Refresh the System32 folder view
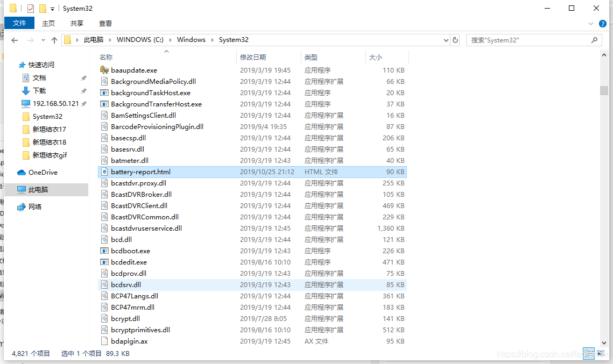This screenshot has height=364, width=613. click(455, 40)
